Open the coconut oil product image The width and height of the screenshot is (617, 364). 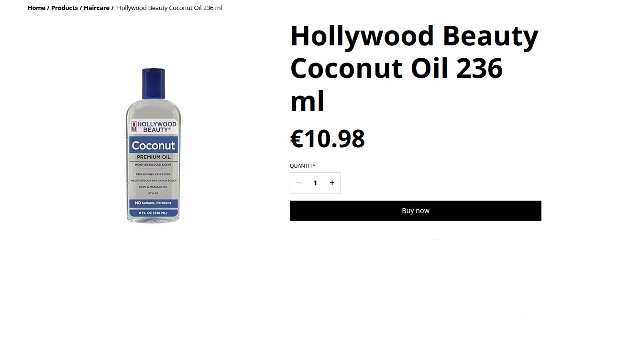[154, 145]
